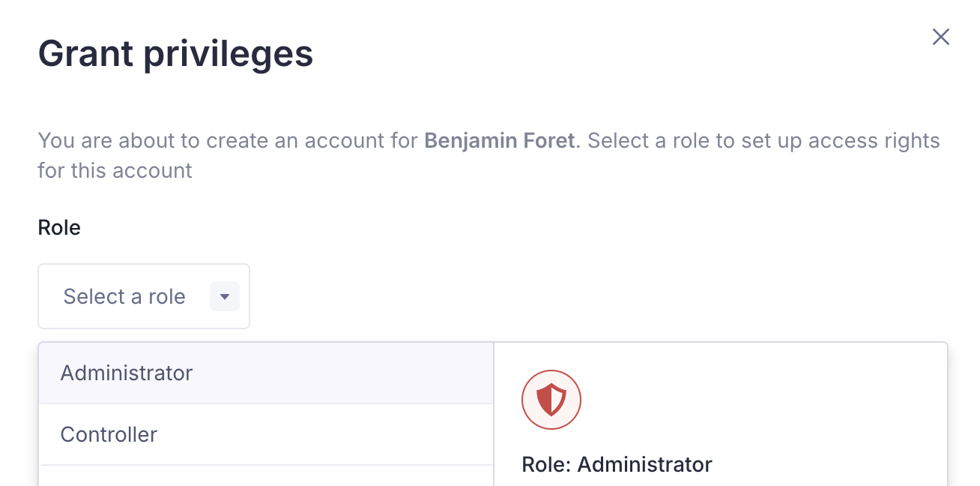Screen dimensions: 980x486
Task: Choose Administrator from the role list
Action: (127, 373)
